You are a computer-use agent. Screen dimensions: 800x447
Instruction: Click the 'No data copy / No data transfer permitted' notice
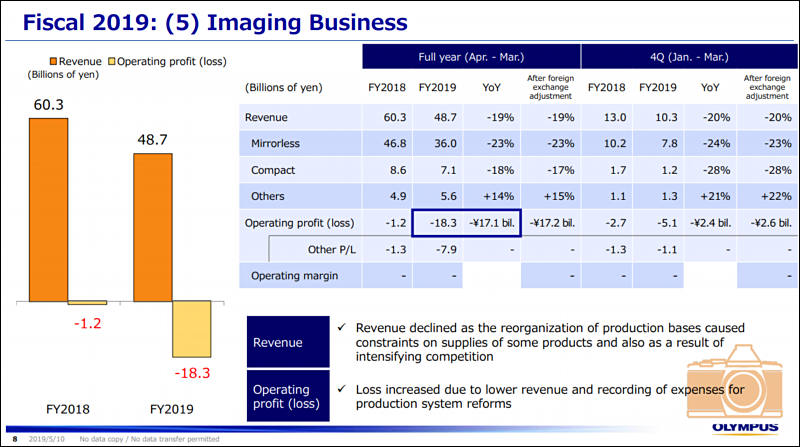coord(149,439)
